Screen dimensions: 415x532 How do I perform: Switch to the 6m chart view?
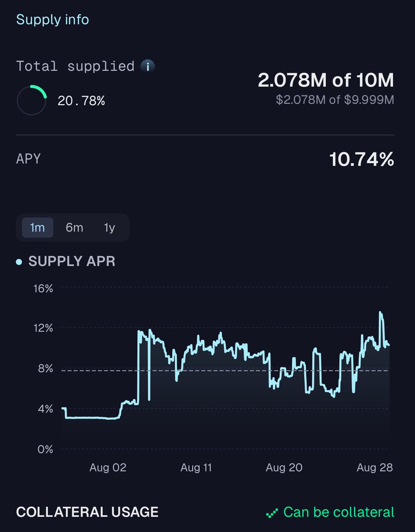coord(74,227)
